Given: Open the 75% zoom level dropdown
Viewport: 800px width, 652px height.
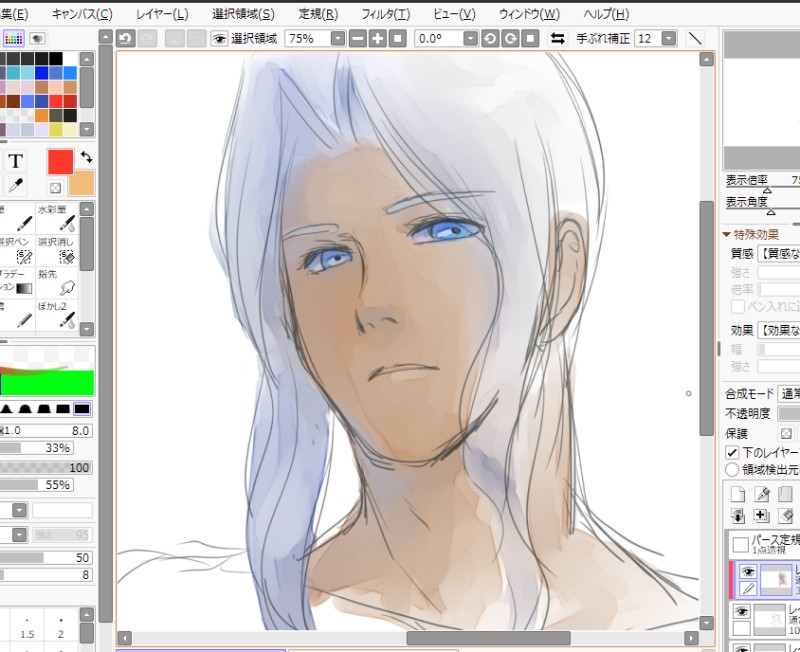Looking at the screenshot, I should 338,39.
